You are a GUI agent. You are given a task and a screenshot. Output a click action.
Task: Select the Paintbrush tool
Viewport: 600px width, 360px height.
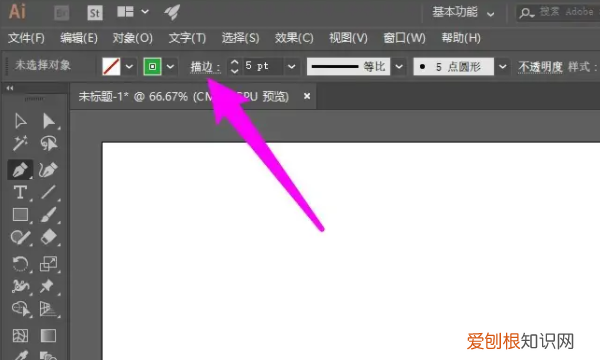click(x=49, y=215)
